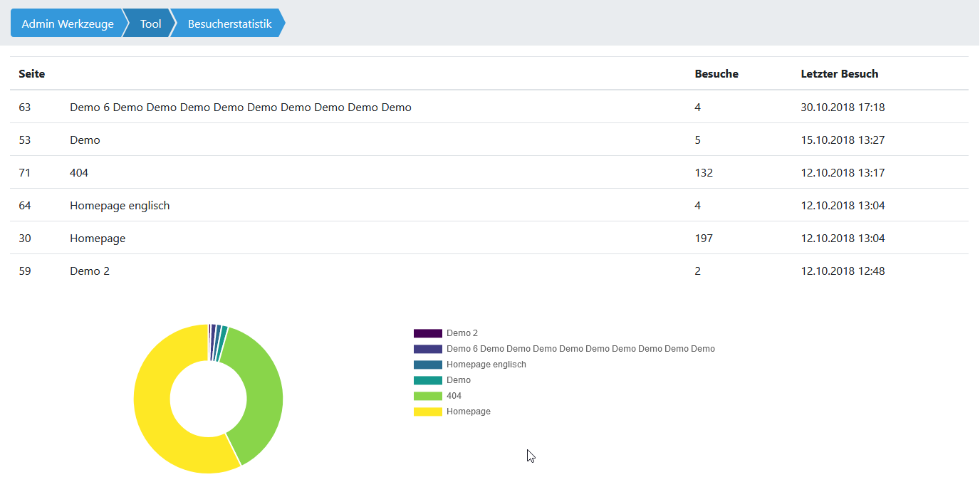Click the date 12.10.2018 12:48
Screen dimensions: 980x487
click(x=843, y=271)
